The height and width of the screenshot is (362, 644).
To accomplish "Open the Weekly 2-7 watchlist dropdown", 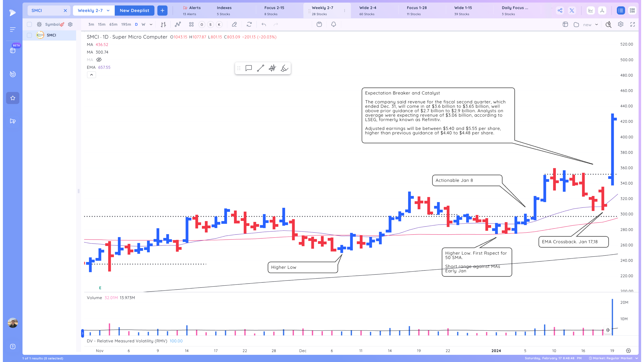I will pos(94,11).
